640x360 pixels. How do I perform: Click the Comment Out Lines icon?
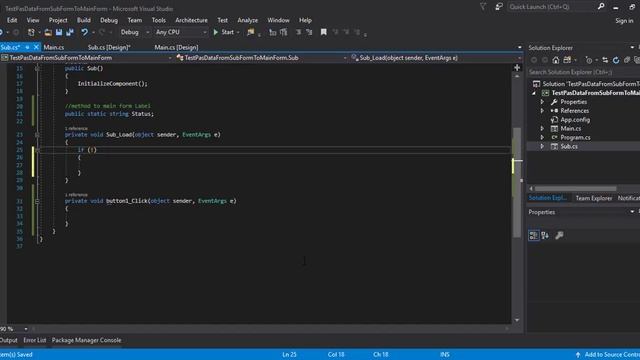[298, 32]
